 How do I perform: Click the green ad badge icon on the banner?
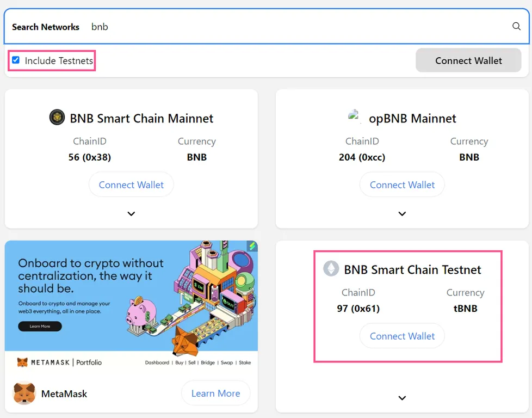(252, 246)
